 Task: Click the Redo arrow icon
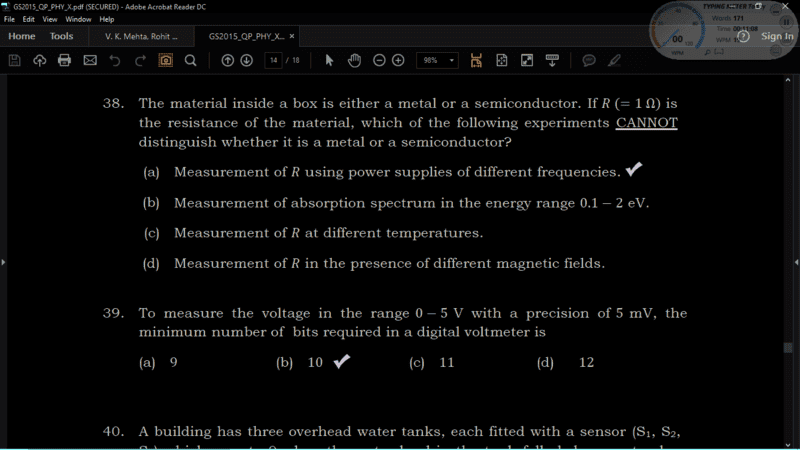[140, 60]
